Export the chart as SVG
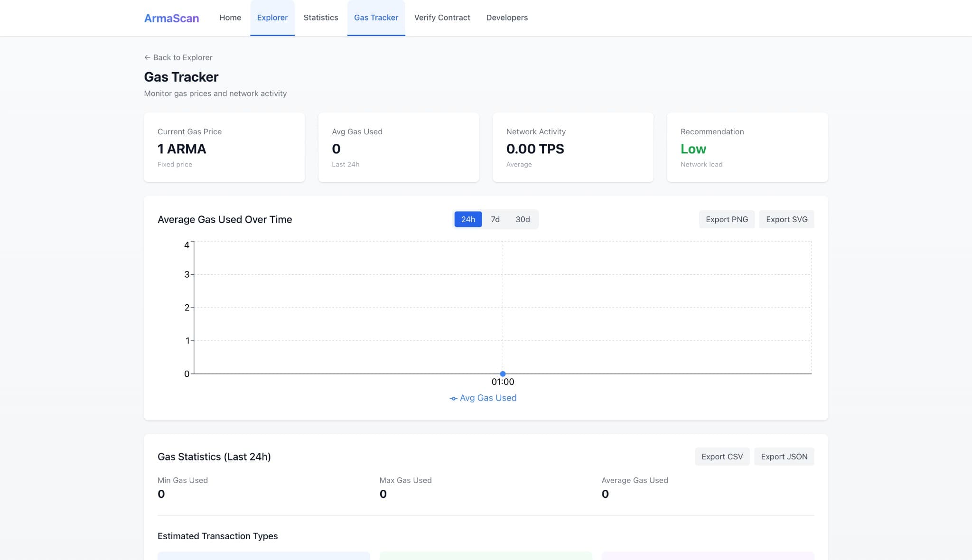Viewport: 972px width, 560px height. coord(786,219)
